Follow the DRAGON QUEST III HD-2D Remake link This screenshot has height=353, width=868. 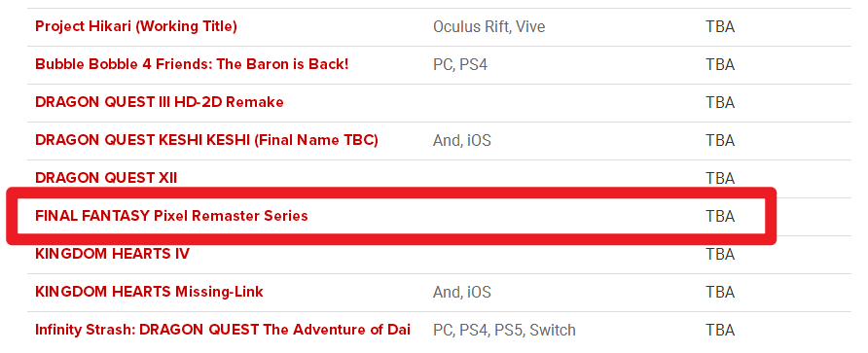coord(160,102)
